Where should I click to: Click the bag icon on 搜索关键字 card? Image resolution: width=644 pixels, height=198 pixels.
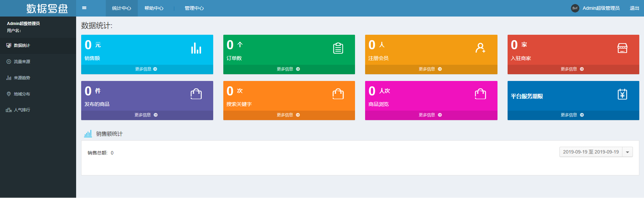point(338,94)
